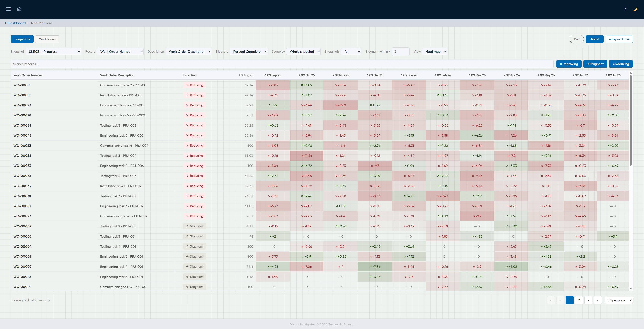Click +7.86 cell in WO-00009 row
Image resolution: width=644 pixels, height=329 pixels.
tap(375, 267)
